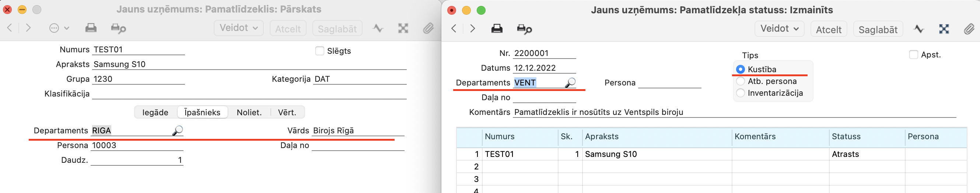Open the ellipsis actions menu dropdown
The height and width of the screenshot is (193, 980).
pos(59,28)
